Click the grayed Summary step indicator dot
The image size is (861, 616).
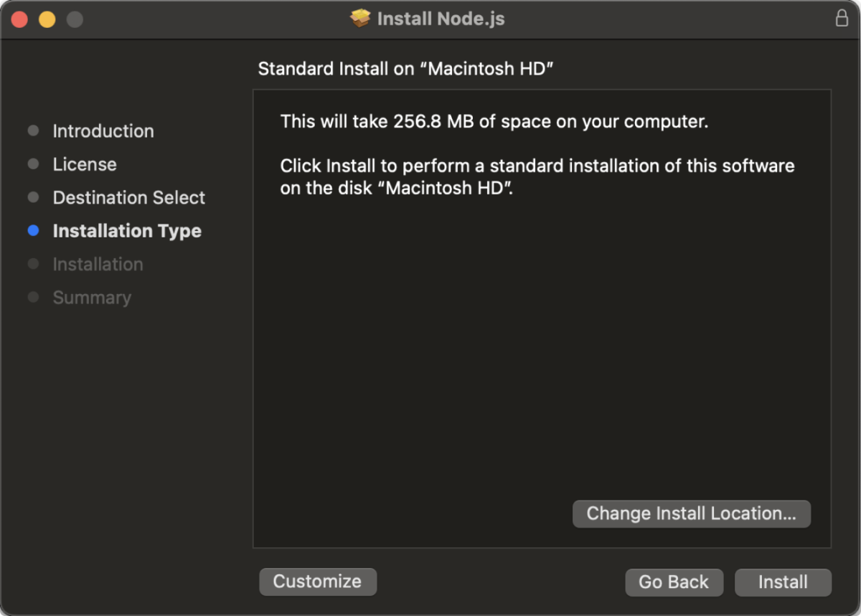click(33, 297)
